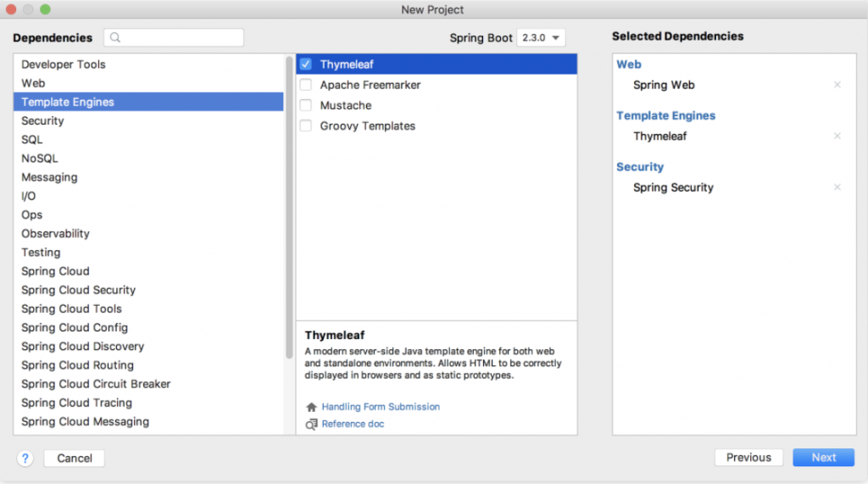This screenshot has width=868, height=484.
Task: Uncheck the Thymeleaf checkbox
Action: (306, 64)
